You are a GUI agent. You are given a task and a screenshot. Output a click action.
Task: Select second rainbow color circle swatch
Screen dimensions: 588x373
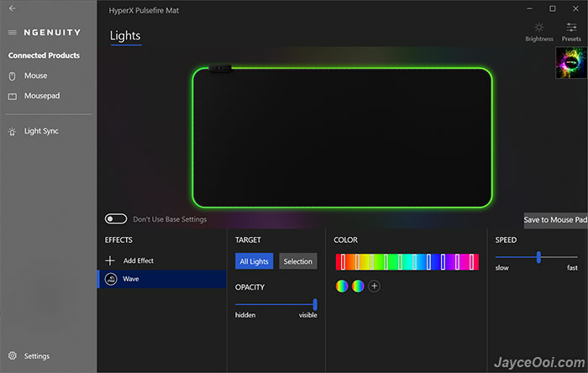358,286
